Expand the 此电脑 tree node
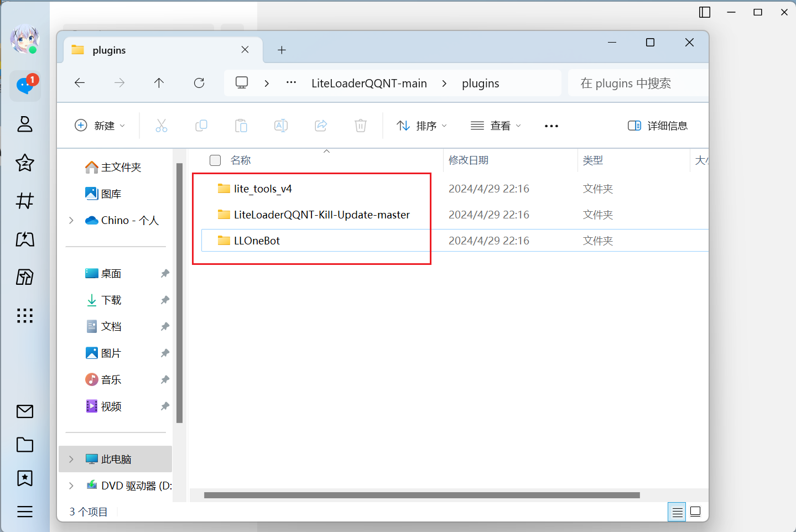This screenshot has height=532, width=796. [71, 459]
